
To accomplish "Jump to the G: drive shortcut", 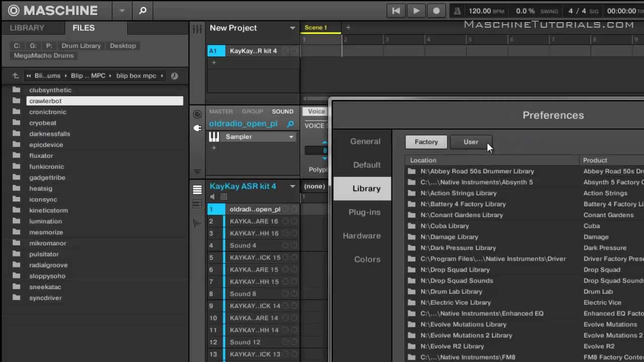I will coord(33,46).
